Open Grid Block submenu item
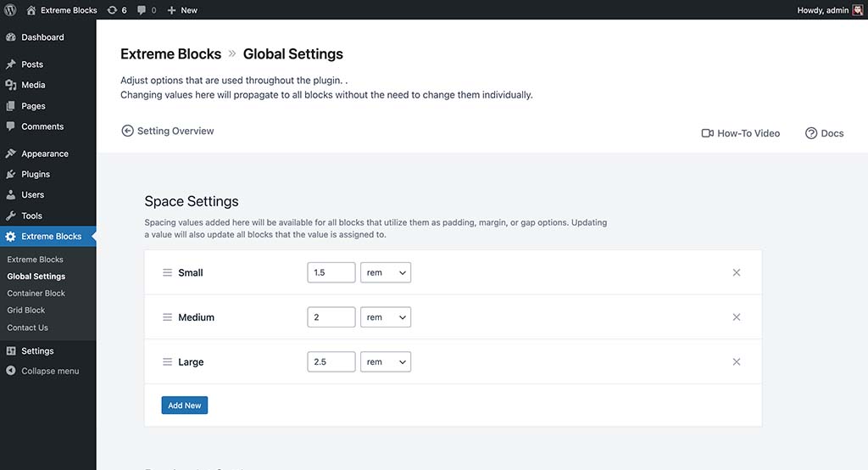This screenshot has width=868, height=470. point(26,311)
